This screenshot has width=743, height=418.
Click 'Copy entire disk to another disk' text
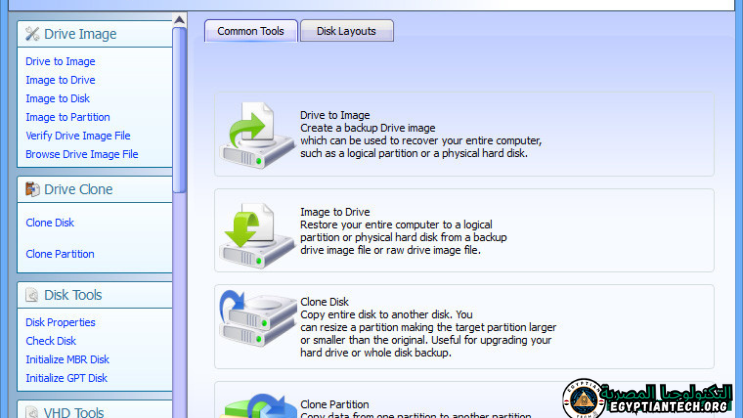(x=377, y=314)
